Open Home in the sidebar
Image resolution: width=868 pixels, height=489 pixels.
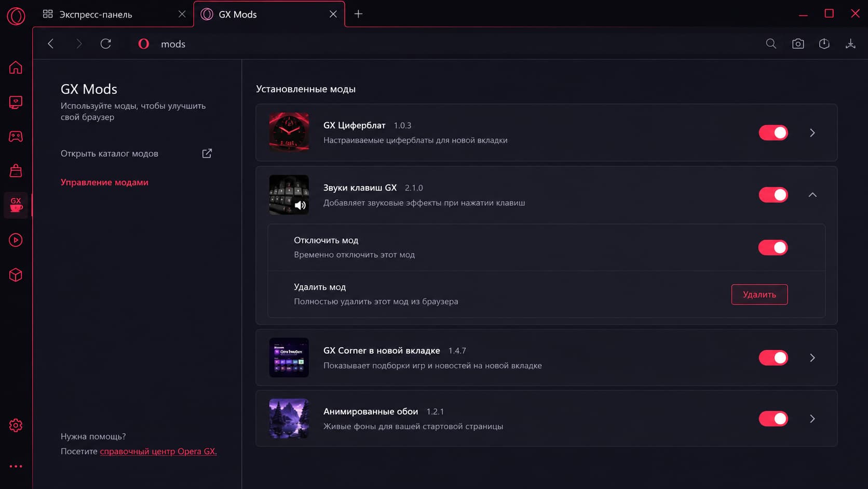coord(16,68)
